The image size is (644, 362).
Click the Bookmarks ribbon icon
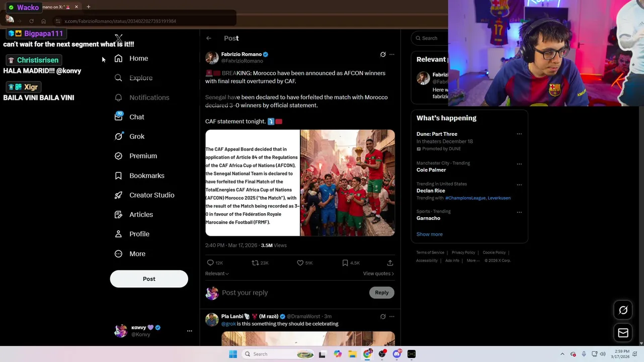[x=118, y=175]
